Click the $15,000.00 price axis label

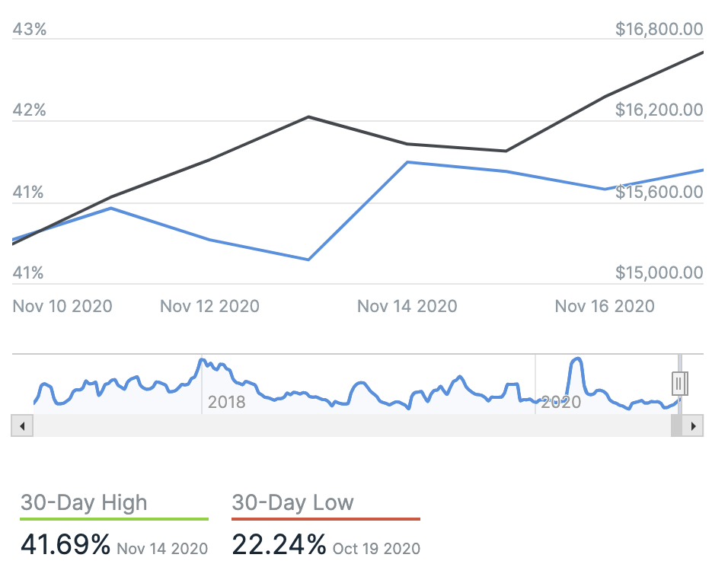[659, 272]
